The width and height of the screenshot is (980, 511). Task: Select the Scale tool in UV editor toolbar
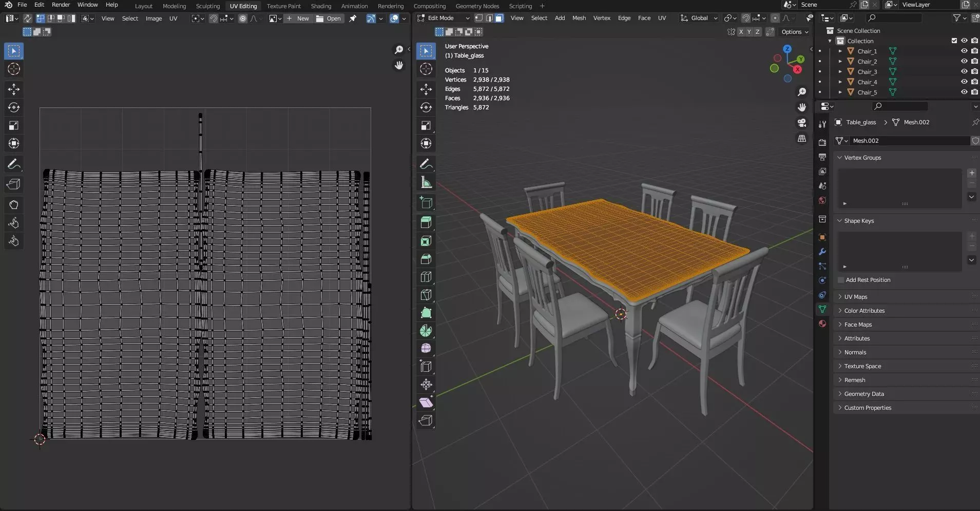(x=14, y=125)
